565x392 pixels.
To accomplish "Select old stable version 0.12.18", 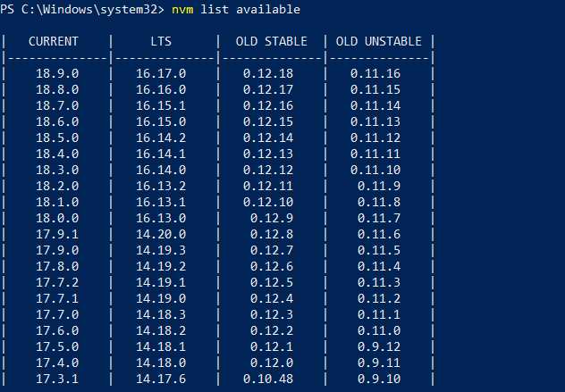I will point(268,73).
